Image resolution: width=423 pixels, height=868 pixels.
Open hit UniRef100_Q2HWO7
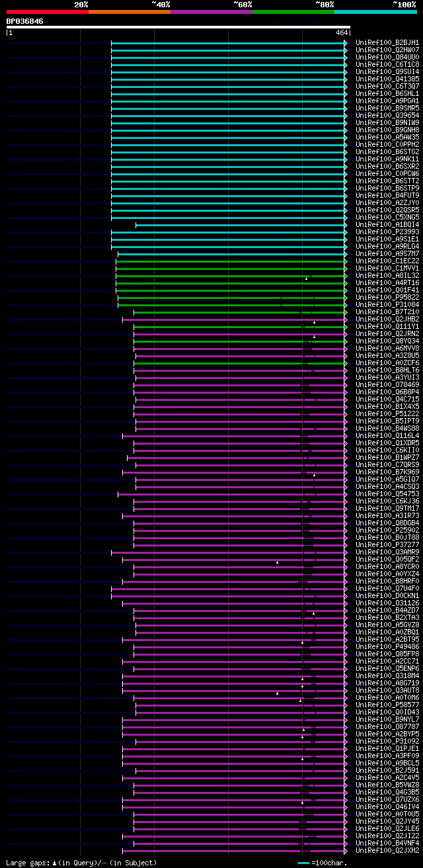(x=387, y=50)
